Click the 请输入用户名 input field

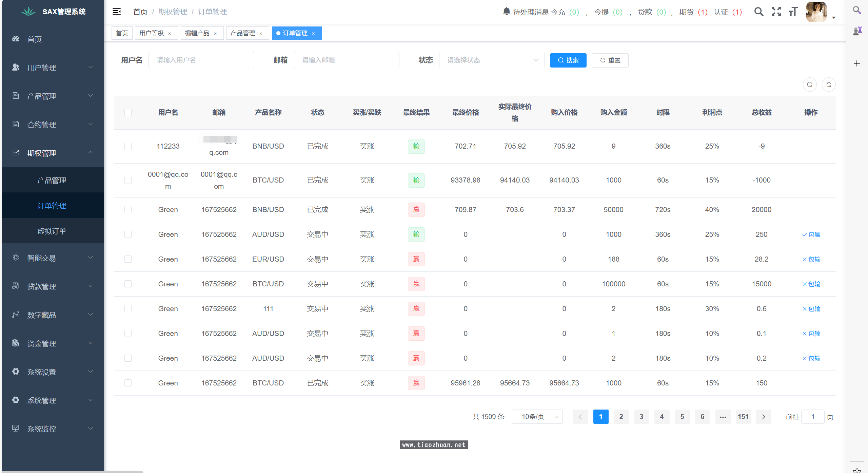pyautogui.click(x=201, y=60)
